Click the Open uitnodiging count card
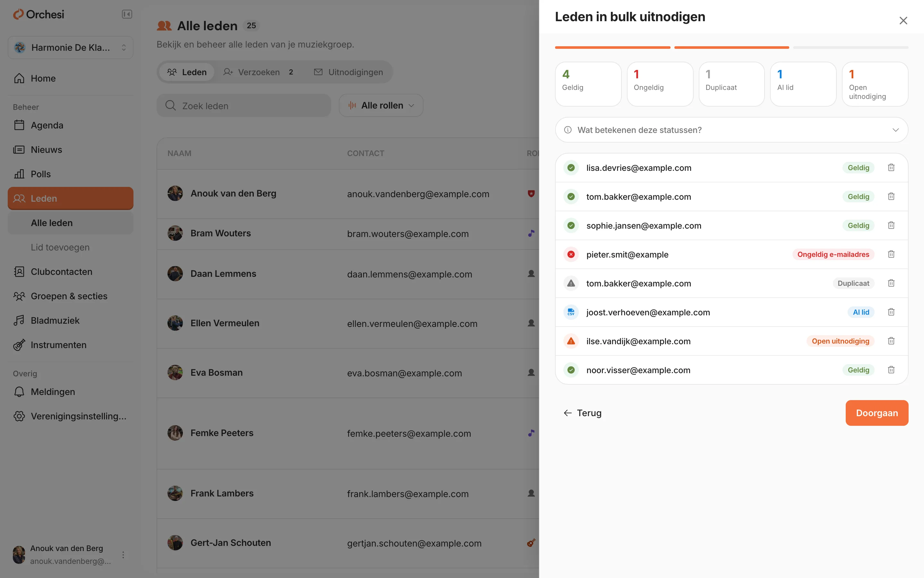This screenshot has width=924, height=578. (875, 84)
